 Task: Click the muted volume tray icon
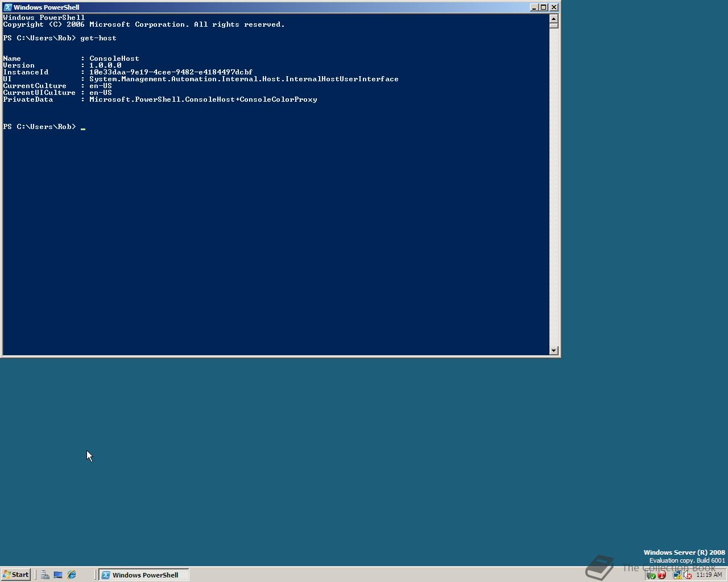688,575
